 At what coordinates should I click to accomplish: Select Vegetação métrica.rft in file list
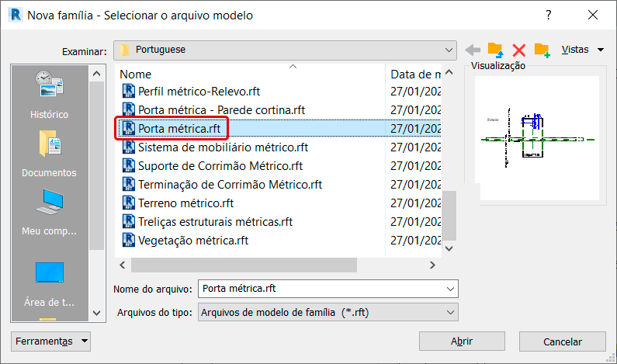pyautogui.click(x=192, y=241)
